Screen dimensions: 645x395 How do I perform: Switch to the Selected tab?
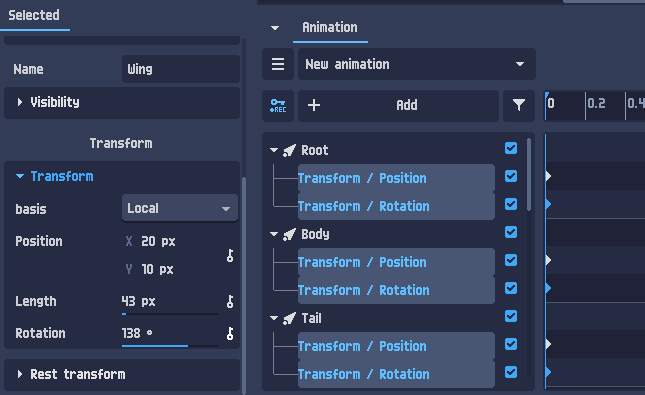coord(34,16)
